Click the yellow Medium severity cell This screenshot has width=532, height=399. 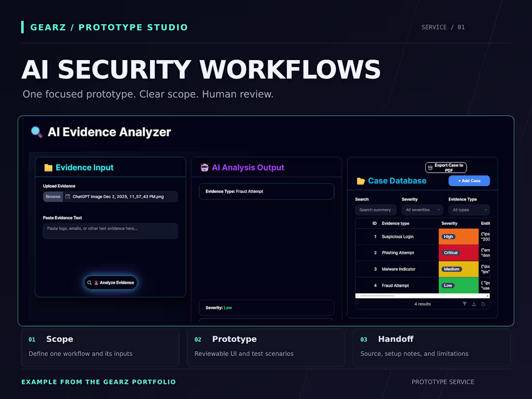point(458,269)
